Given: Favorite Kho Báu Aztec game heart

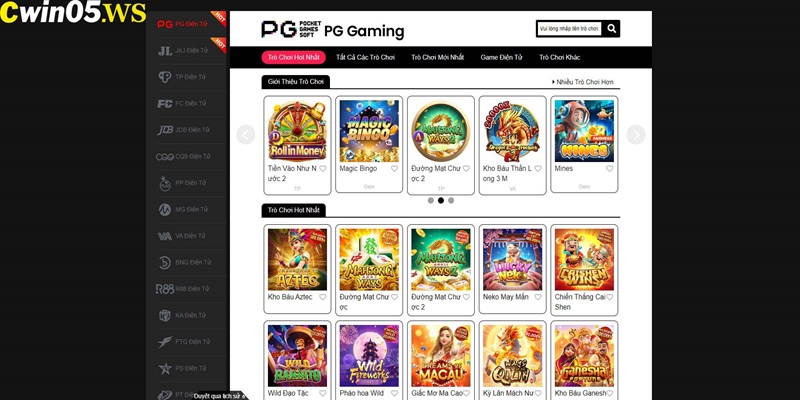Looking at the screenshot, I should (x=322, y=297).
